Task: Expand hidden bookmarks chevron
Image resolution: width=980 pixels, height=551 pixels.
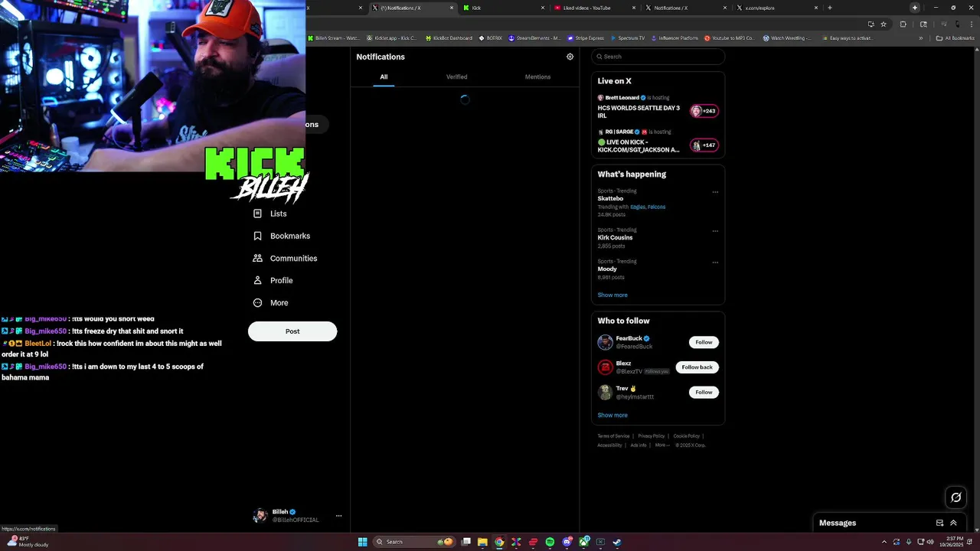Action: pyautogui.click(x=921, y=38)
